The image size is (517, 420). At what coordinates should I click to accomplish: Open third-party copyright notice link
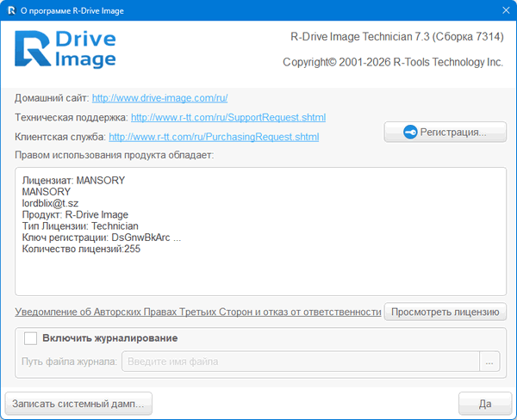197,312
